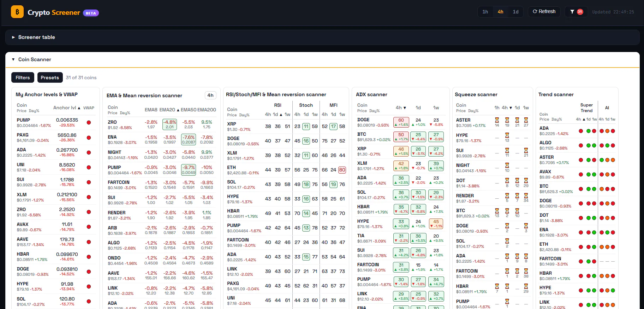Click the Refresh button
This screenshot has height=309, width=644.
tap(544, 12)
